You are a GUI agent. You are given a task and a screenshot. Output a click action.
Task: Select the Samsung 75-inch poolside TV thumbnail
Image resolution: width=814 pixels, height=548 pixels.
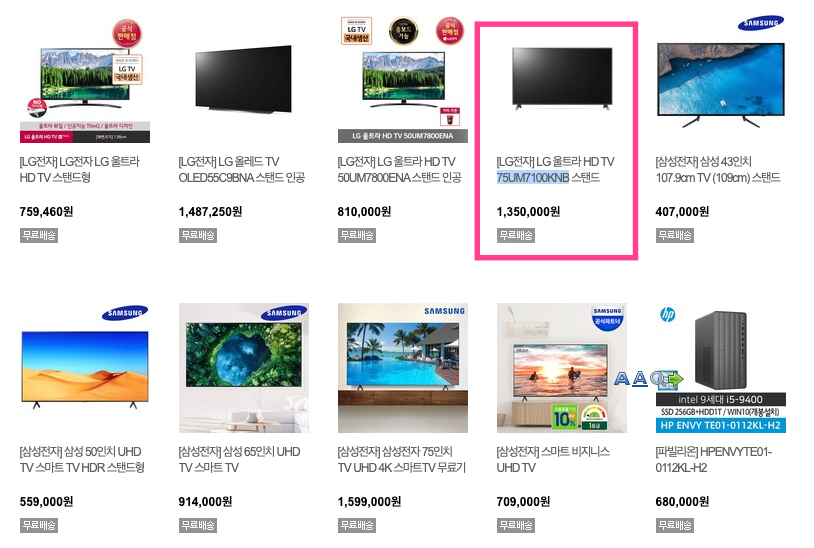click(403, 368)
